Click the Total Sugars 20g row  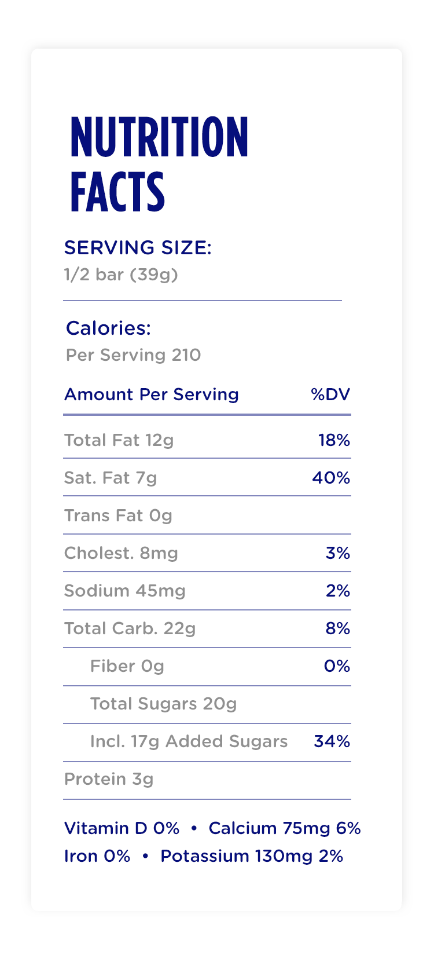click(163, 704)
